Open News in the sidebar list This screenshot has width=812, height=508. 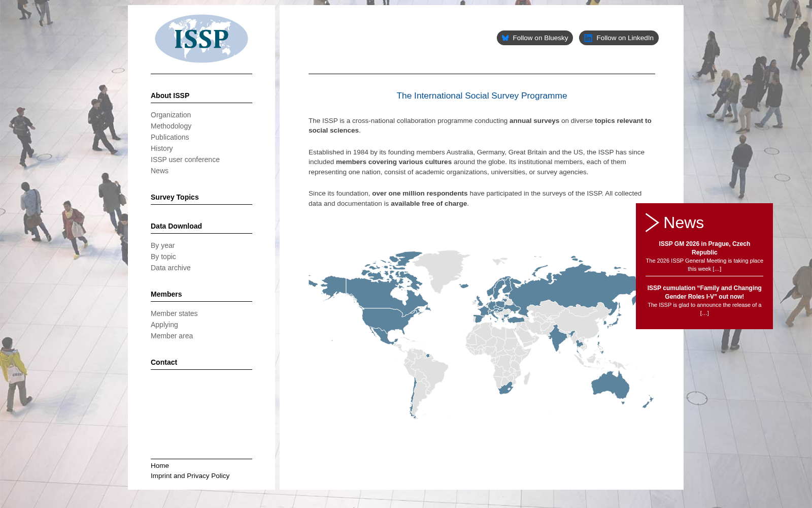coord(159,171)
